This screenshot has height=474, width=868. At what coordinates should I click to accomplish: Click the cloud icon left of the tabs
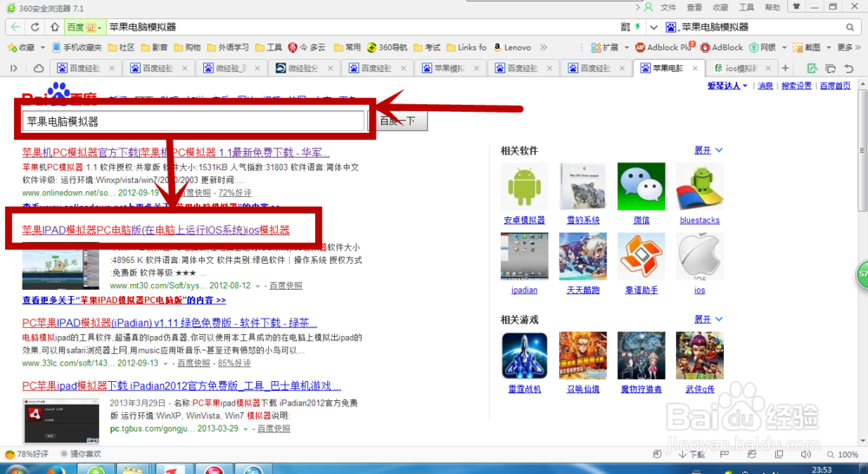tap(38, 68)
